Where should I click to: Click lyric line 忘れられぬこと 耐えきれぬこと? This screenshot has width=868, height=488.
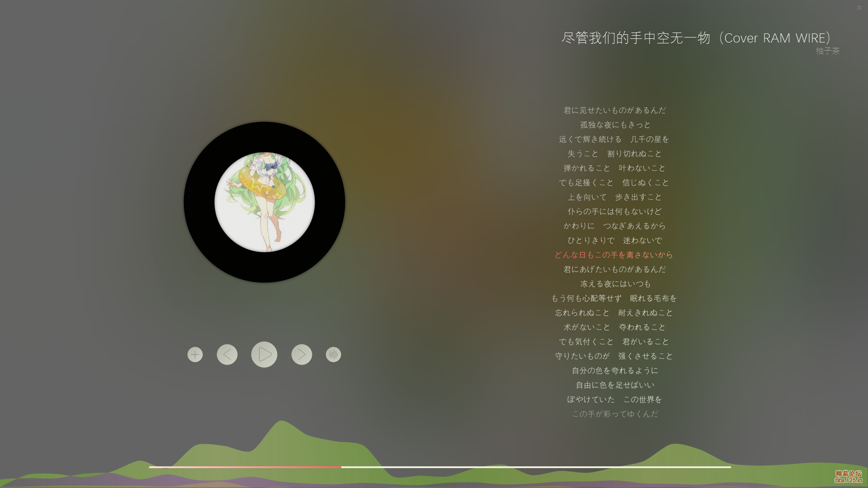click(x=614, y=313)
